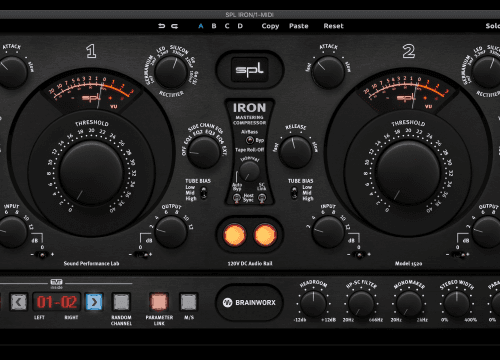
Task: Toggle the channel 2 input dB switch
Action: pyautogui.click(x=359, y=255)
